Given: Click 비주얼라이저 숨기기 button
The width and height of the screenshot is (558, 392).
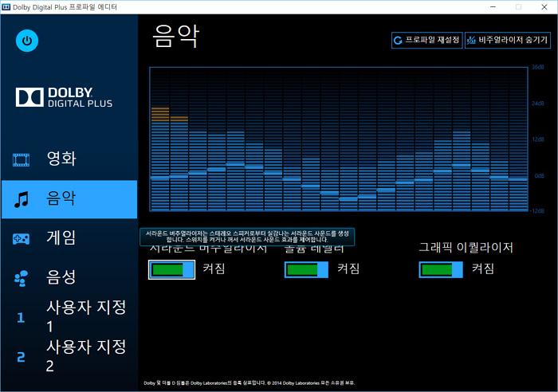Looking at the screenshot, I should 508,40.
